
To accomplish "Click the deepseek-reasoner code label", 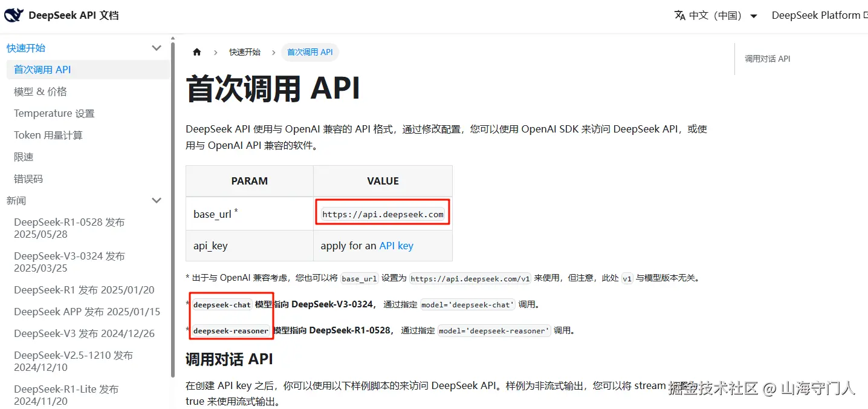I will [x=231, y=331].
